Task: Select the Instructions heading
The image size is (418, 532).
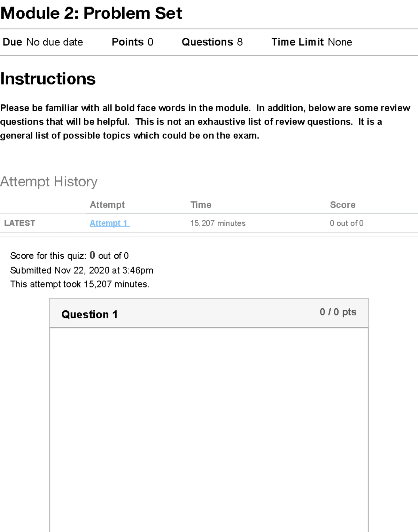Action: tap(48, 79)
